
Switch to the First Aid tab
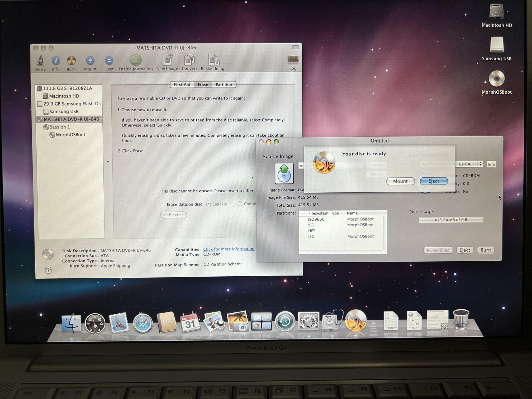(x=182, y=84)
